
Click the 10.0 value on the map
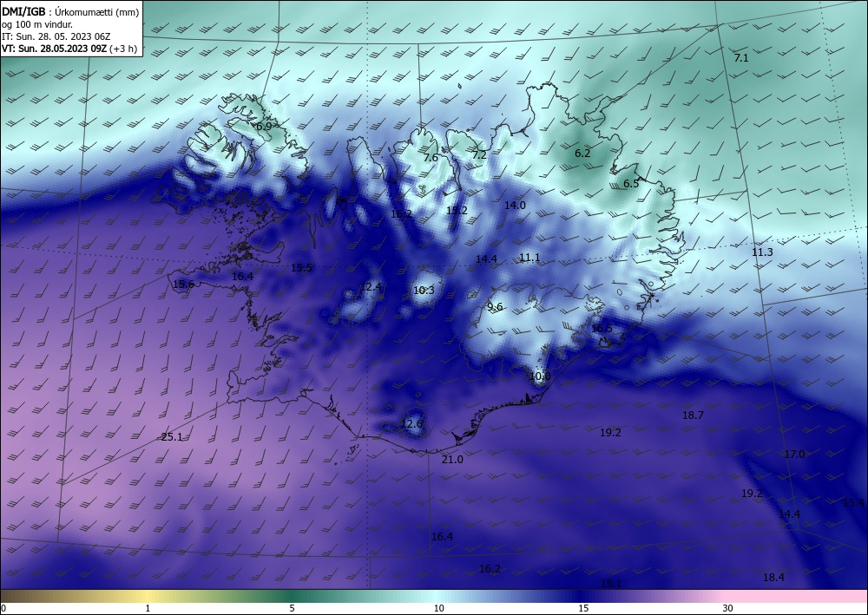pos(540,376)
